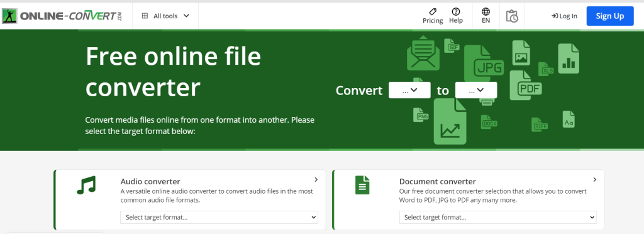Click the Document converter file icon
The height and width of the screenshot is (234, 644).
(x=362, y=185)
